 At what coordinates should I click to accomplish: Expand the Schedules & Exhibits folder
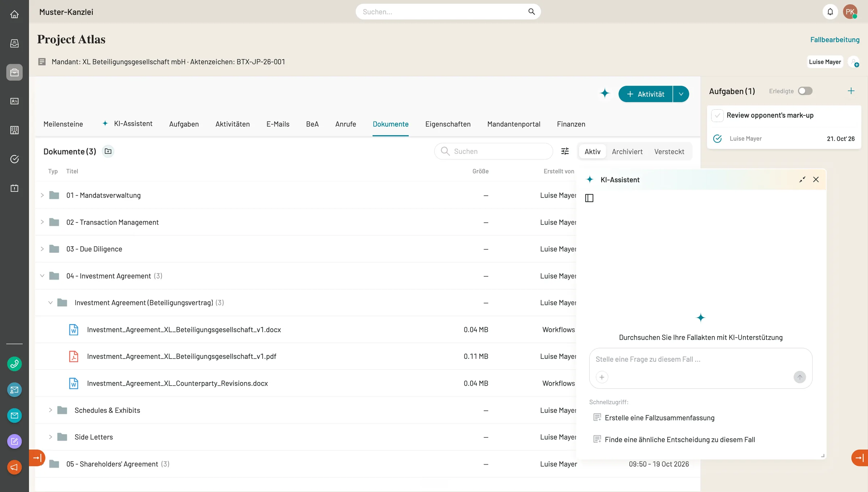tap(51, 410)
